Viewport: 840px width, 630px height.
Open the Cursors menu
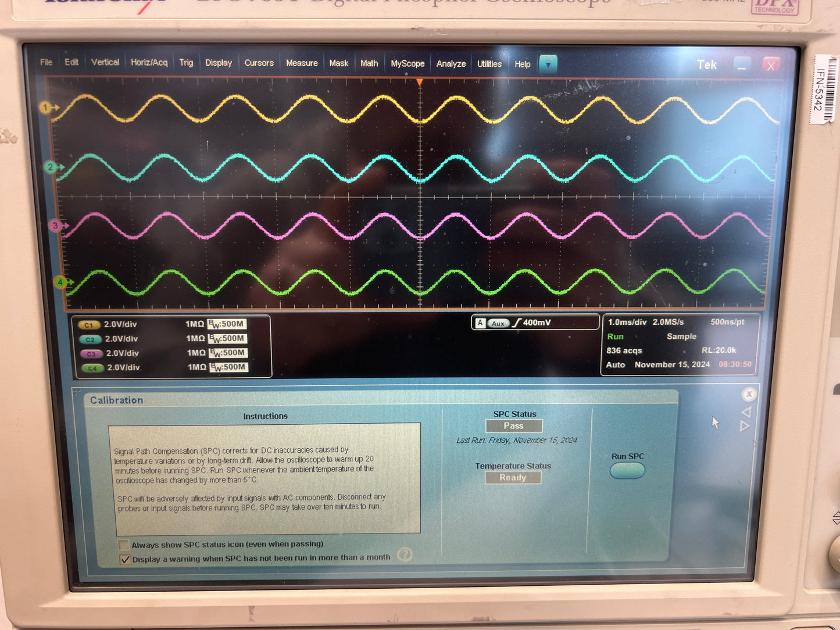coord(259,63)
